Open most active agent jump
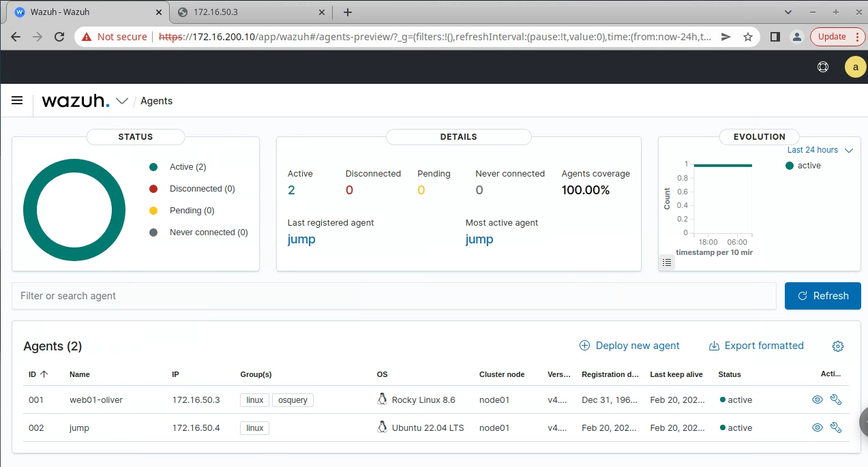 (479, 239)
